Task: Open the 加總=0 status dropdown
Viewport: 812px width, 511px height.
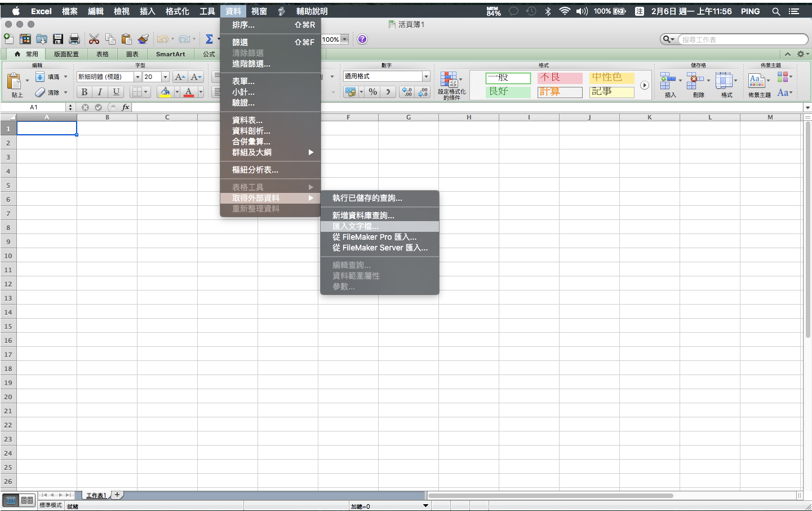Action: tap(426, 506)
